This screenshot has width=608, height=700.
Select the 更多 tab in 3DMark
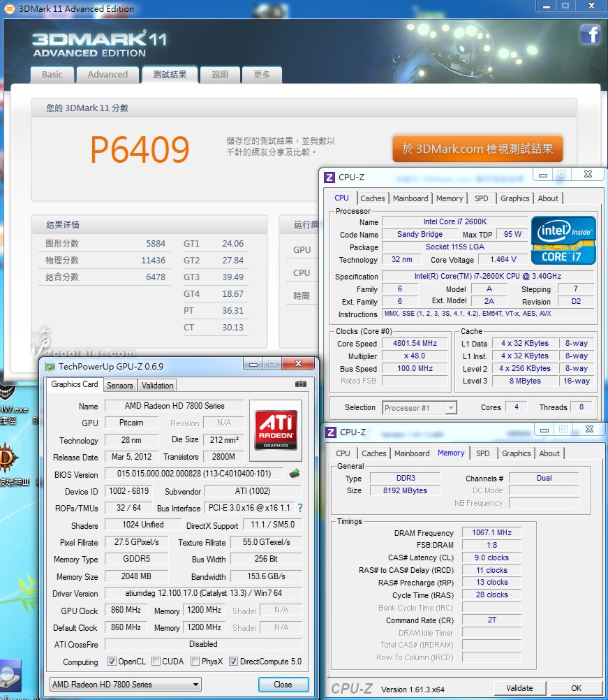coord(262,75)
